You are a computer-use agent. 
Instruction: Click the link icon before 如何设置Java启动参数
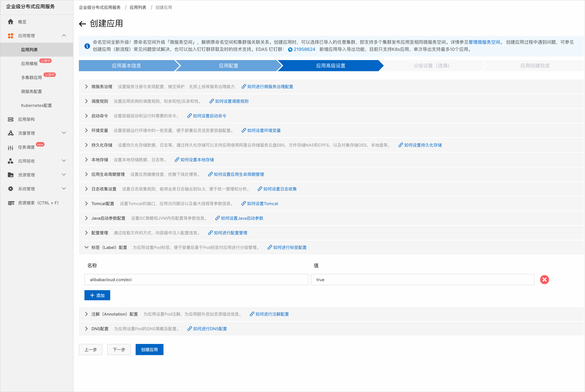(217, 218)
